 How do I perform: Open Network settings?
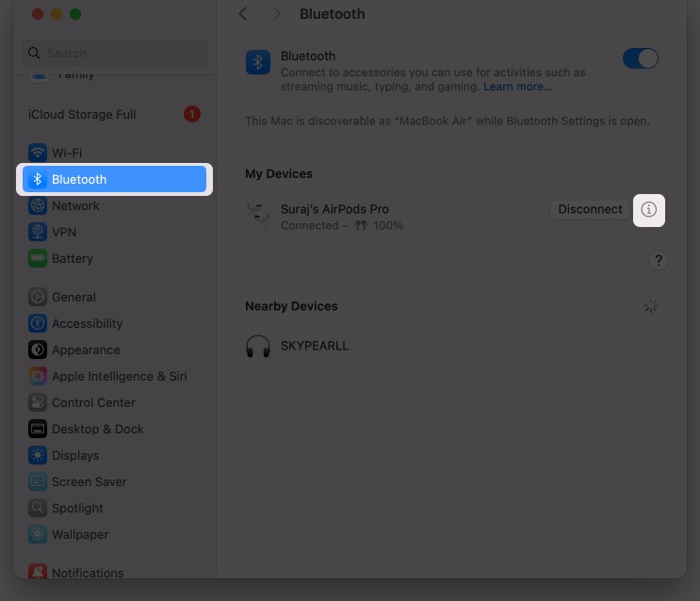114,206
